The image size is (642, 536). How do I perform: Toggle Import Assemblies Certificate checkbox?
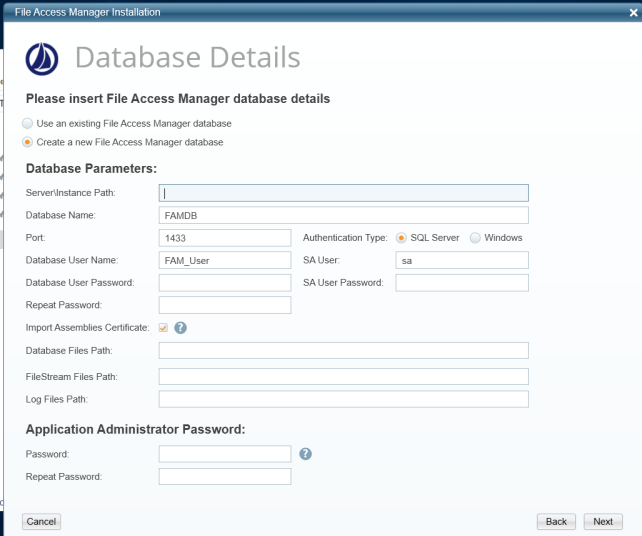click(x=163, y=328)
